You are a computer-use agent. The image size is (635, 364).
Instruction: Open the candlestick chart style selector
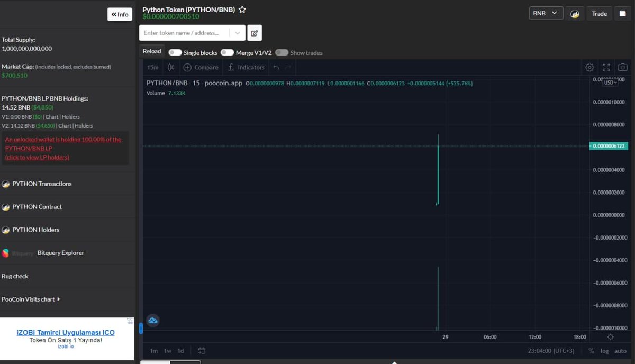[x=171, y=67]
